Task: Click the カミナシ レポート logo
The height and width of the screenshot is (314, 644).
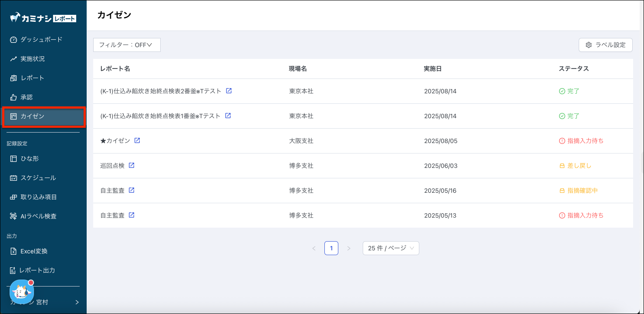Action: (x=43, y=18)
